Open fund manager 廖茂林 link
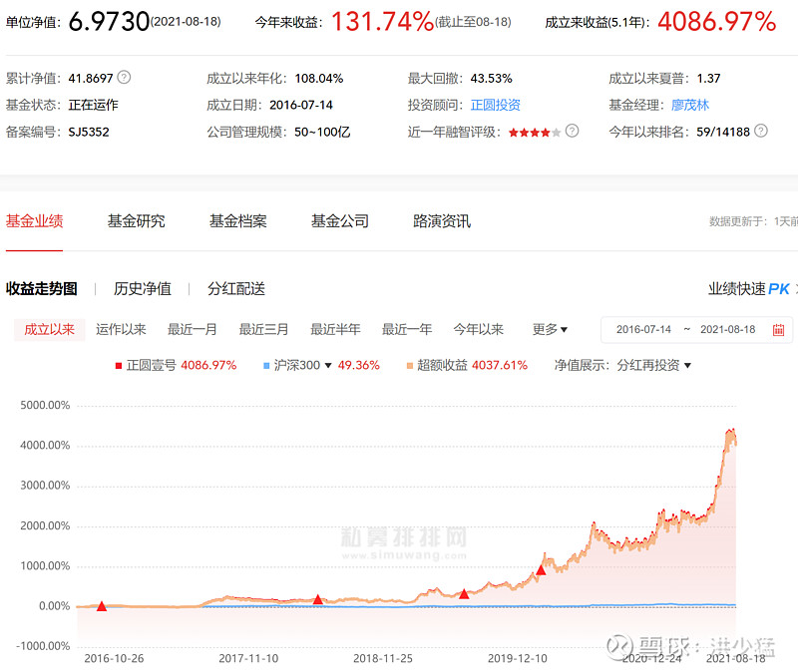 (x=690, y=105)
